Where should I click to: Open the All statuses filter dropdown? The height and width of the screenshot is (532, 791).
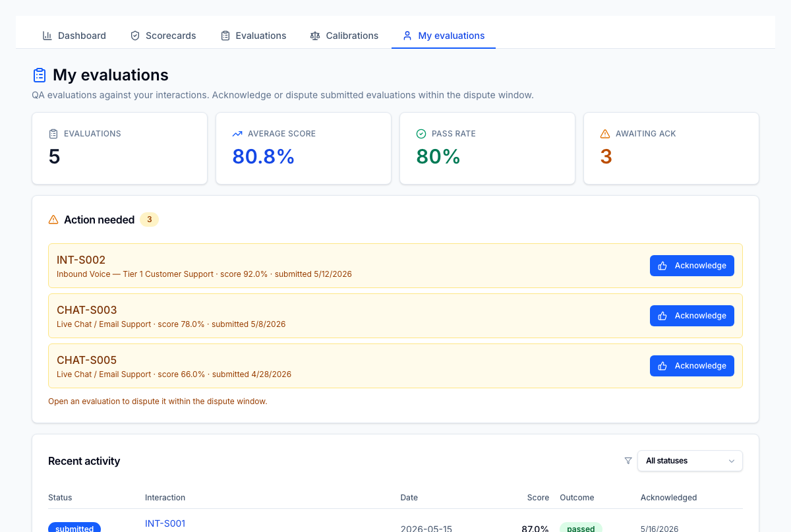tap(690, 461)
